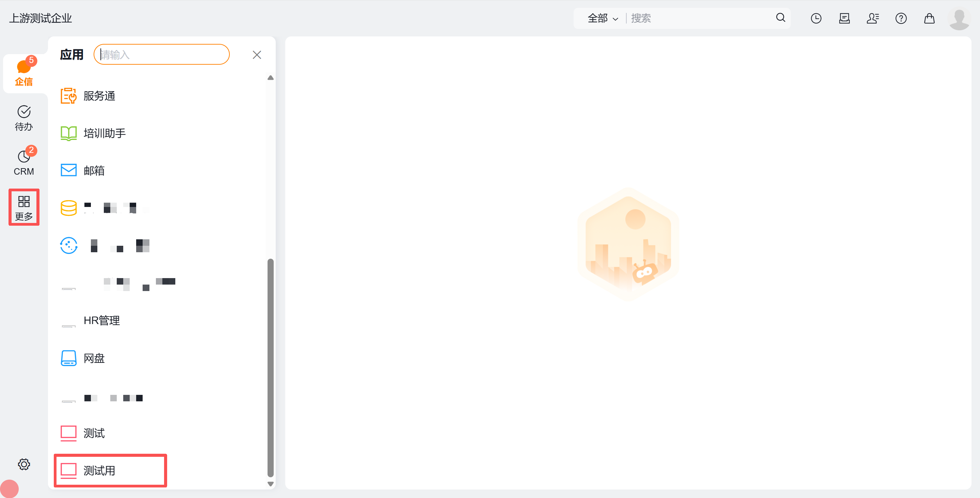Screen dimensions: 980x498
Task: Open the 服务通 application
Action: click(99, 96)
